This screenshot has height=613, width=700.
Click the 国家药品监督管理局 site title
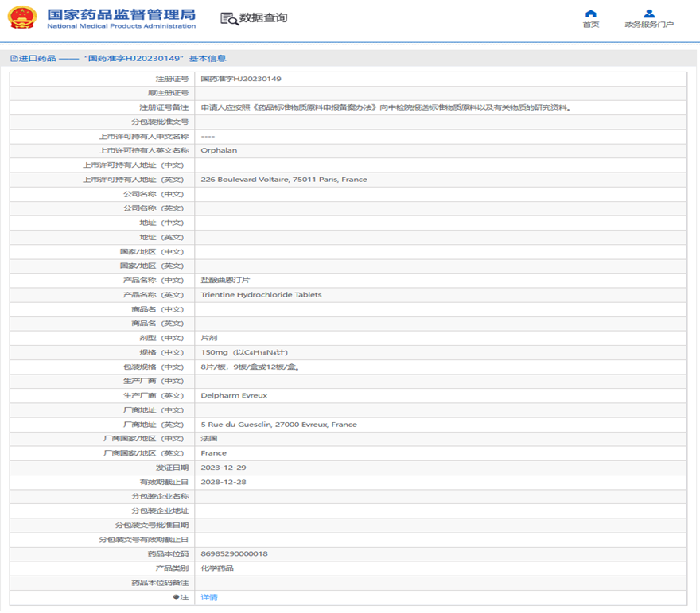point(122,14)
